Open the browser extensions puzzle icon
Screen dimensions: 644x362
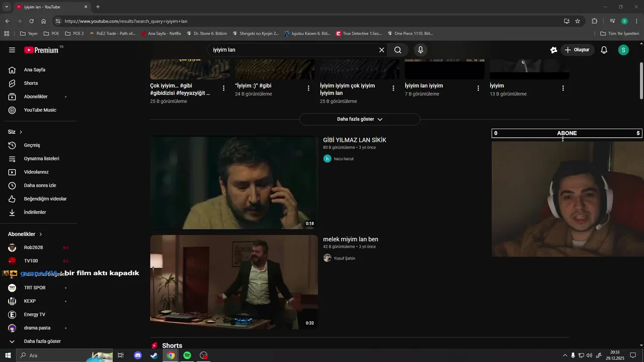tap(595, 21)
